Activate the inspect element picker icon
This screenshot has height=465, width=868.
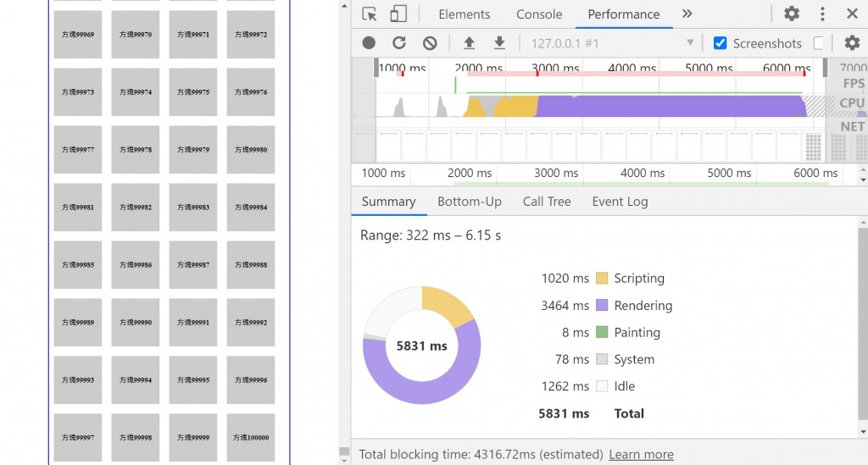(370, 14)
